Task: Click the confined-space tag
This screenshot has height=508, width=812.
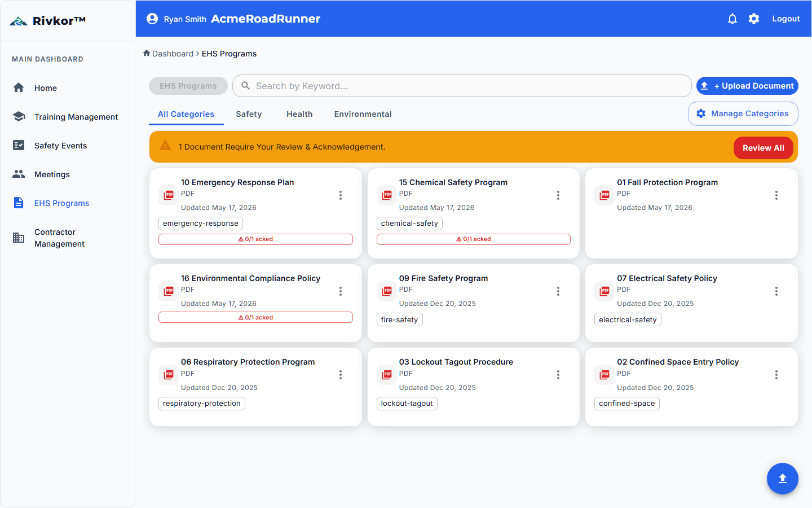Action: pyautogui.click(x=627, y=404)
